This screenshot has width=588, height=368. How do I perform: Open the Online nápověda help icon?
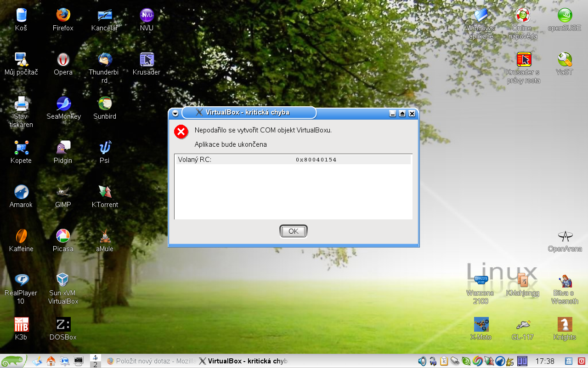pos(523,23)
